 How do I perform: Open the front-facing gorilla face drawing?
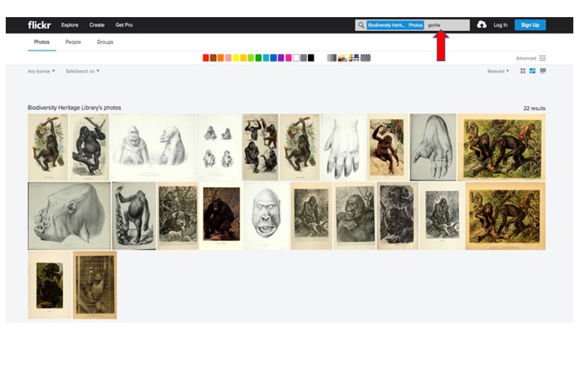pos(267,216)
